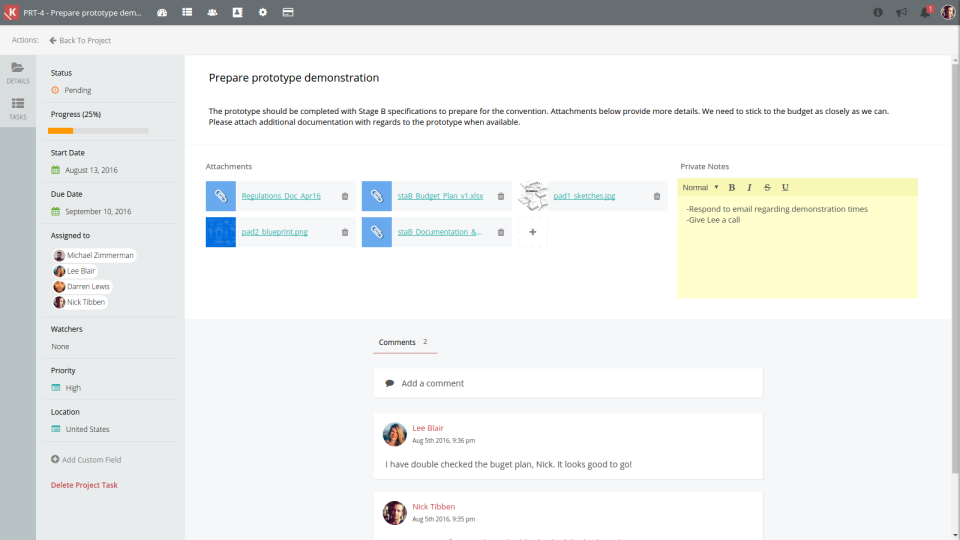Open the dashboard gauge icon in top bar
The width and height of the screenshot is (960, 540).
162,12
